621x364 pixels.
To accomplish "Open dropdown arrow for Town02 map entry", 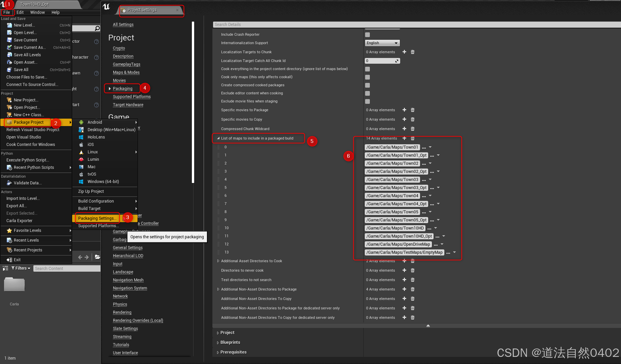I will (430, 163).
